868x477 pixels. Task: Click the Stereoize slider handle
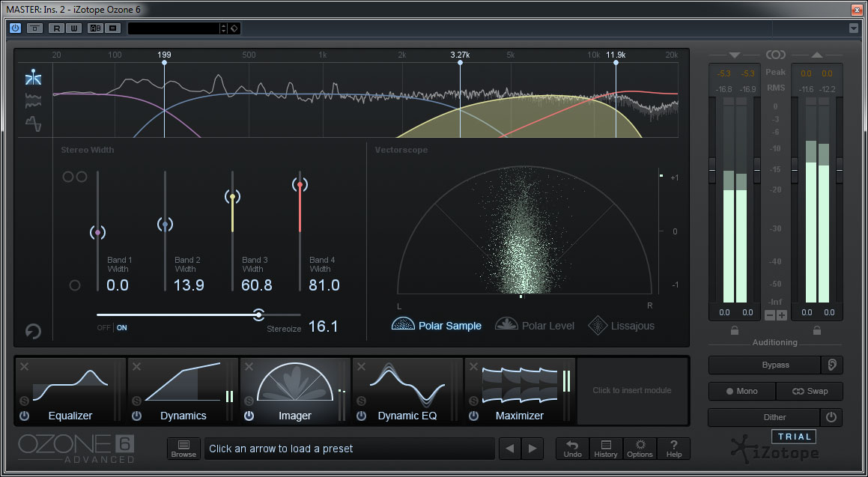[258, 315]
